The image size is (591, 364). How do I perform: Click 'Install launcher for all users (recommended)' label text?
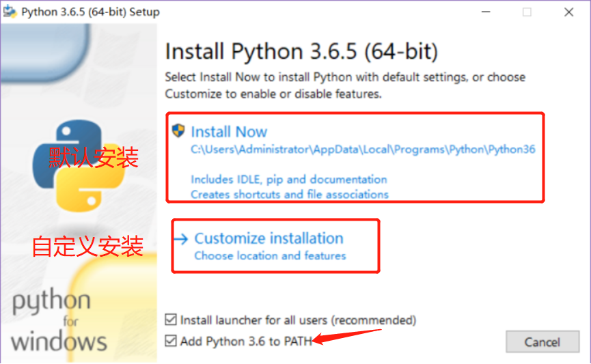[x=298, y=320]
